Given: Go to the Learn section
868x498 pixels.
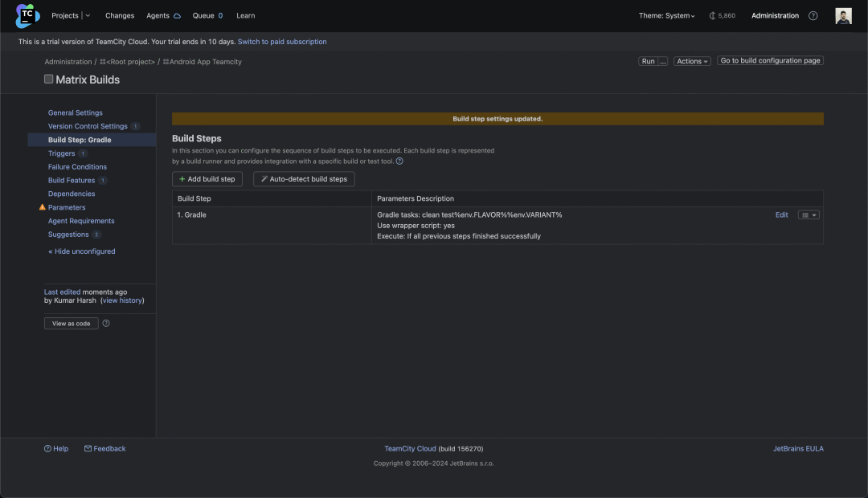Looking at the screenshot, I should pos(246,15).
